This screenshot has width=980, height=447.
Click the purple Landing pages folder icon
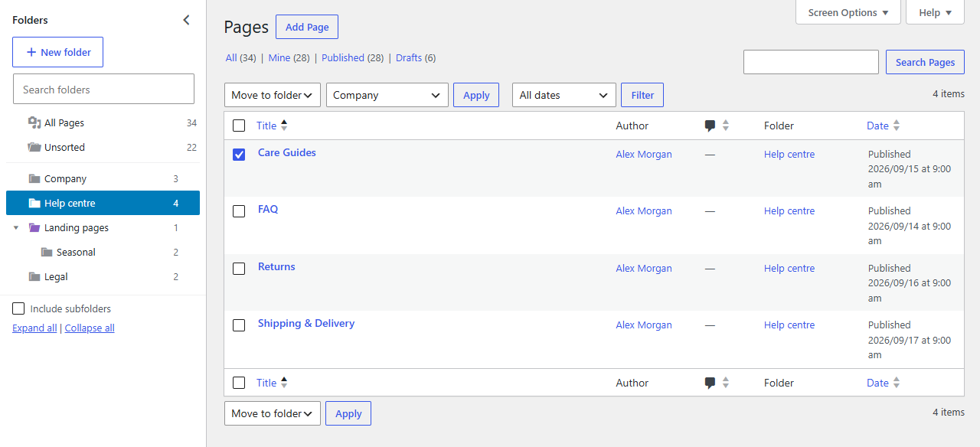coord(34,227)
